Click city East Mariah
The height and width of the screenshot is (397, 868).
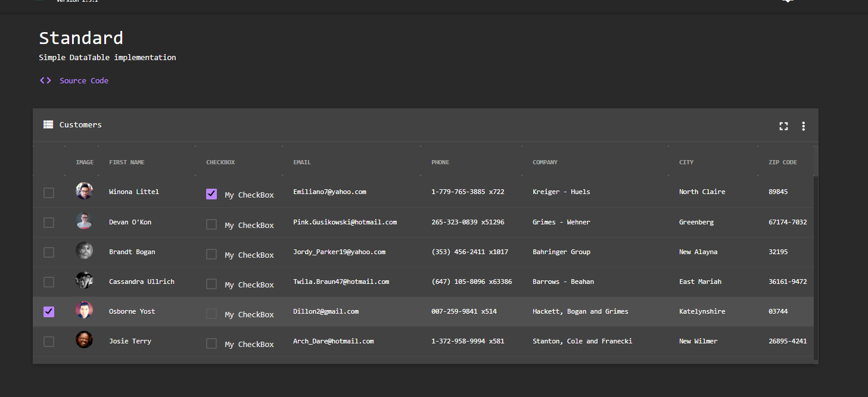click(700, 282)
